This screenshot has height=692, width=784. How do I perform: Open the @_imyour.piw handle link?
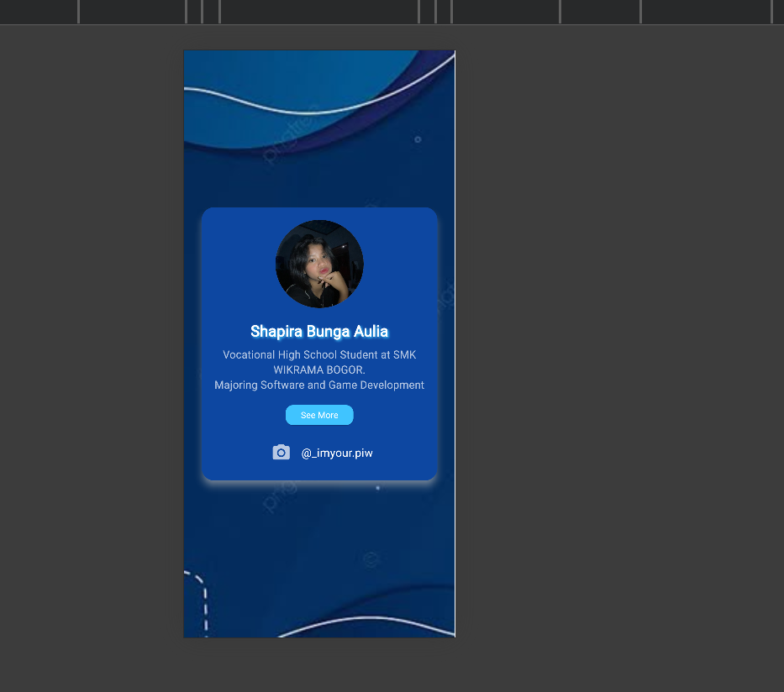click(x=337, y=453)
